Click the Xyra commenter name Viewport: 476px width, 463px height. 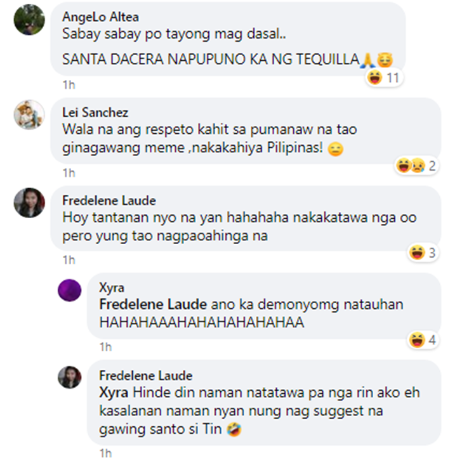coord(112,287)
